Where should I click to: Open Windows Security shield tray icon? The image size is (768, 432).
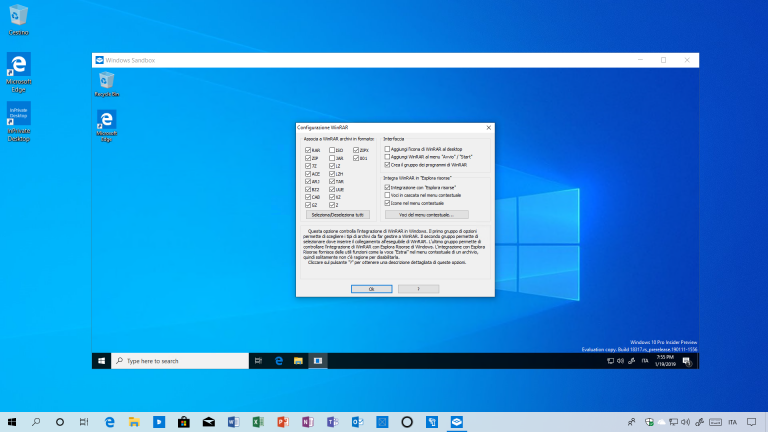649,422
